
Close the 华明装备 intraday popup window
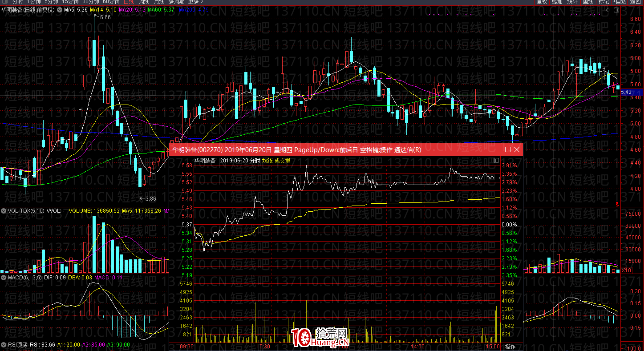point(517,150)
